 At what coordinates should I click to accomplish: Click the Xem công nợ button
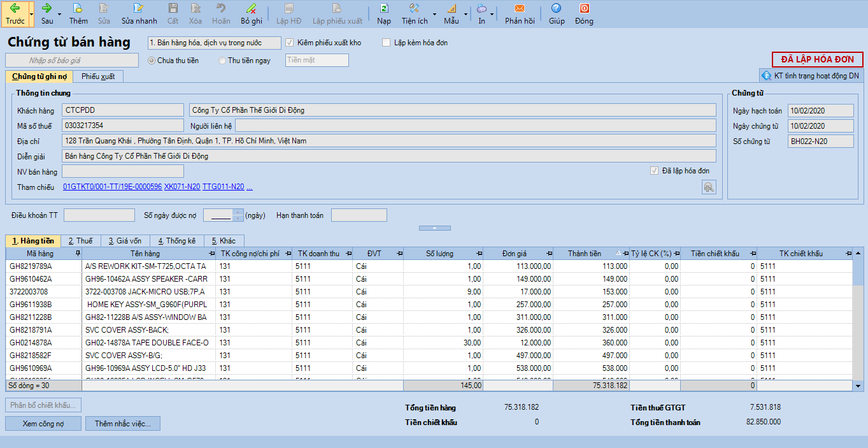pos(43,424)
